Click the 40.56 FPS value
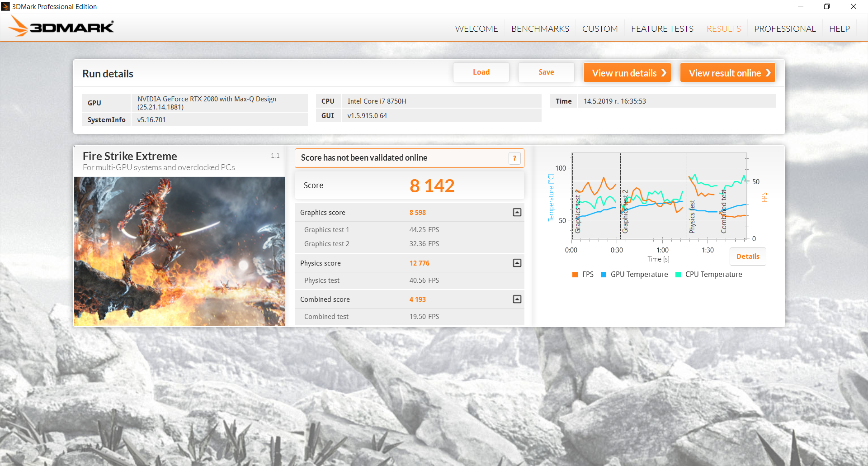Viewport: 868px width, 466px height. pos(424,281)
